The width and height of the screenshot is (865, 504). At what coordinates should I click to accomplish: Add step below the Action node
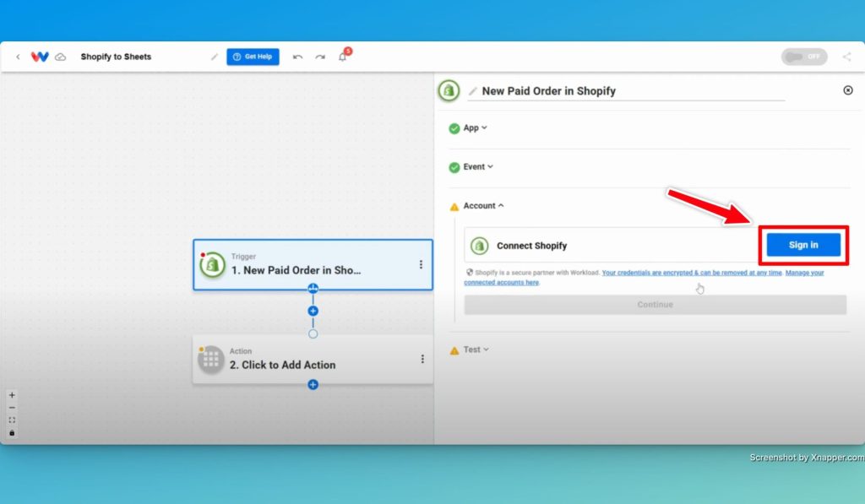pyautogui.click(x=313, y=384)
